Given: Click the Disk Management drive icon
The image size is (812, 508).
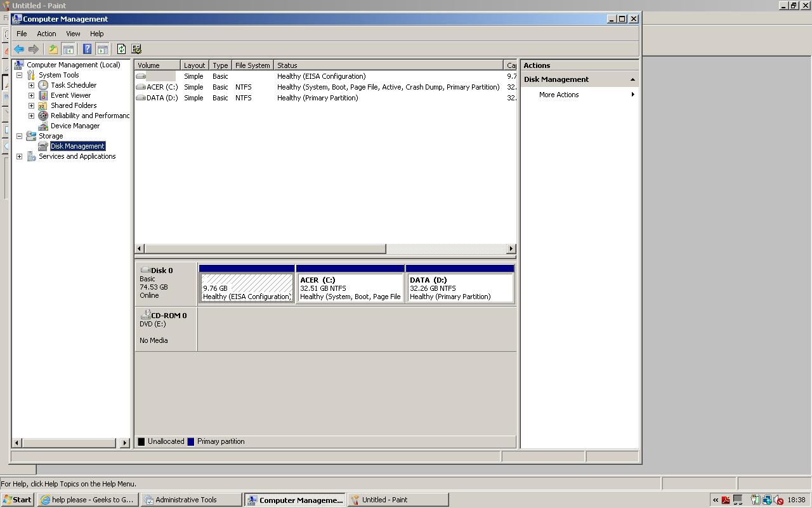Looking at the screenshot, I should tap(43, 146).
